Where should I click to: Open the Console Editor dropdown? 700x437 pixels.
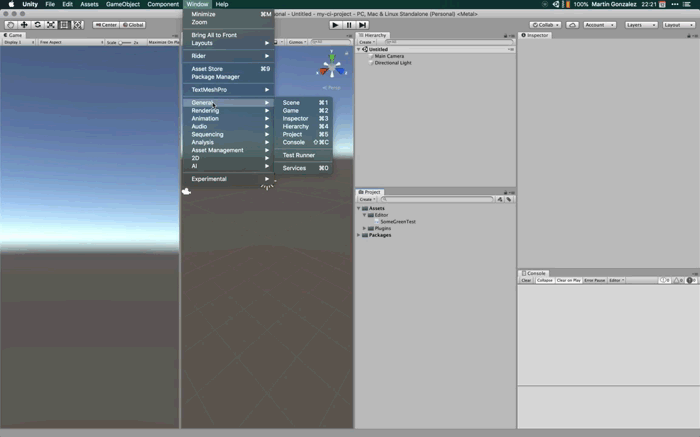click(x=617, y=280)
